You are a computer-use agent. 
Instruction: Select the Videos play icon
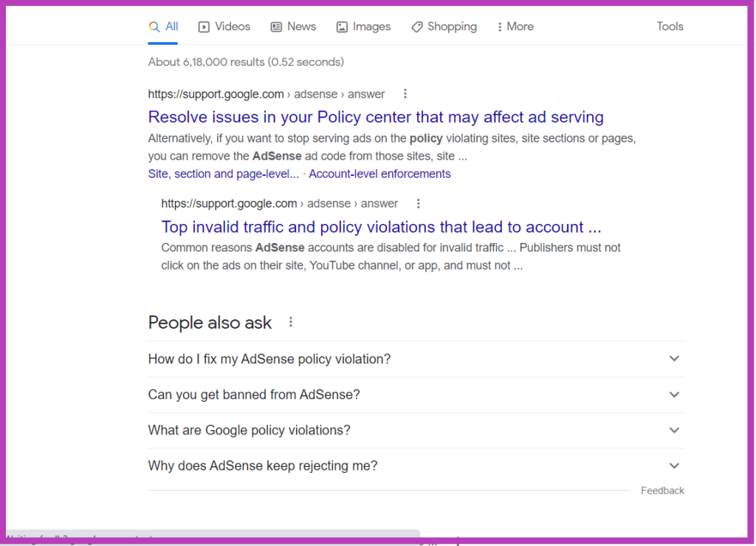(x=202, y=27)
